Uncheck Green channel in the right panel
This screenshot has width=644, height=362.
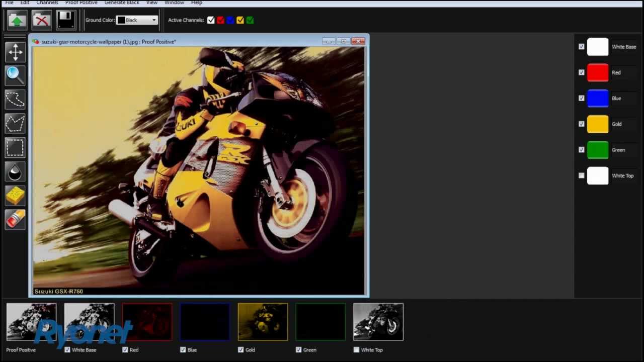[x=582, y=150]
